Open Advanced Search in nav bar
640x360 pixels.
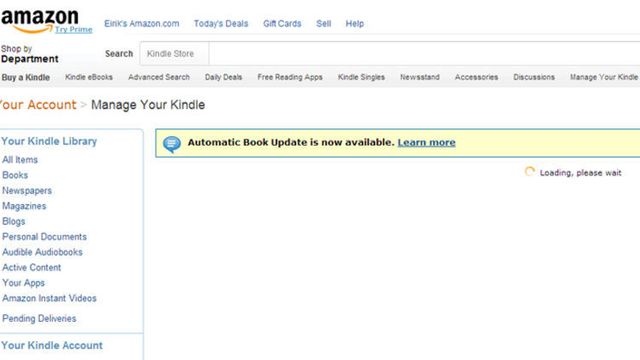click(159, 77)
